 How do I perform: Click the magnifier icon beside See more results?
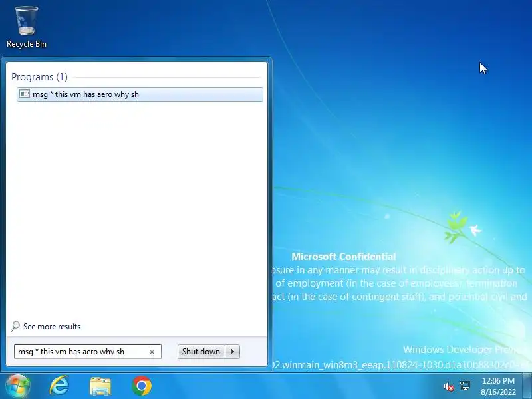[15, 327]
